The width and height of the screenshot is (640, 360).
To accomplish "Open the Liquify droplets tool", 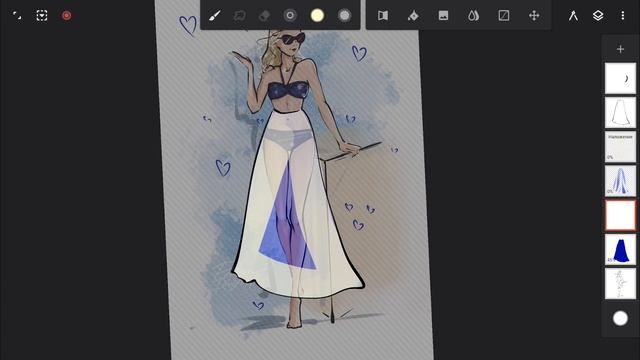I will (473, 16).
